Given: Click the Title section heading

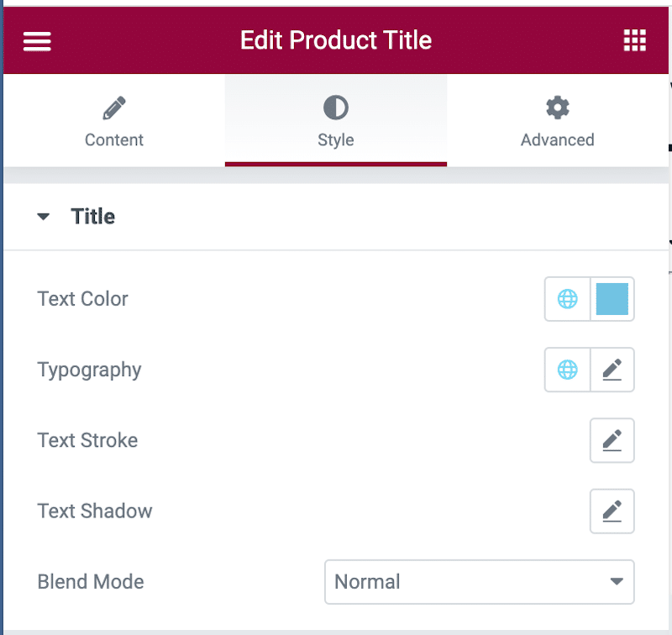Looking at the screenshot, I should (93, 217).
